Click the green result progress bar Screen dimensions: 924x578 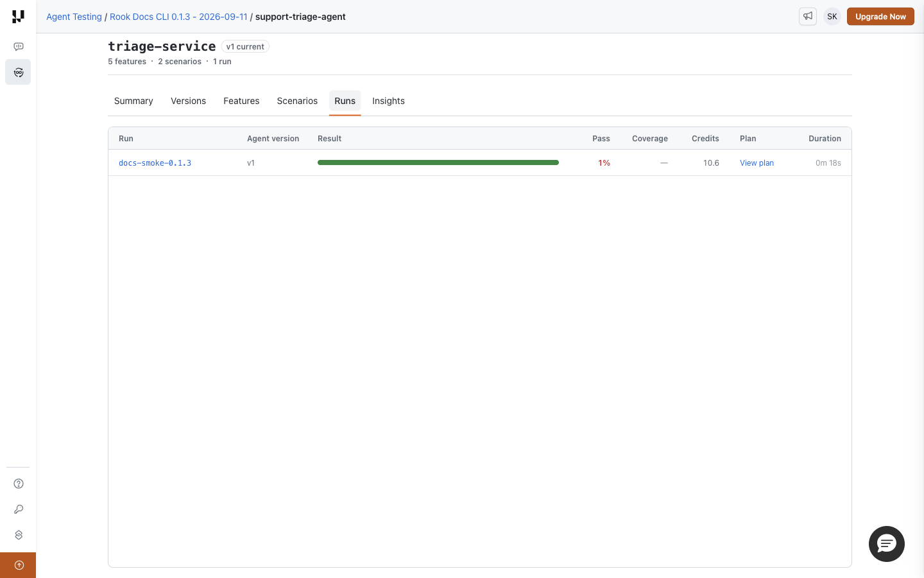(x=438, y=162)
